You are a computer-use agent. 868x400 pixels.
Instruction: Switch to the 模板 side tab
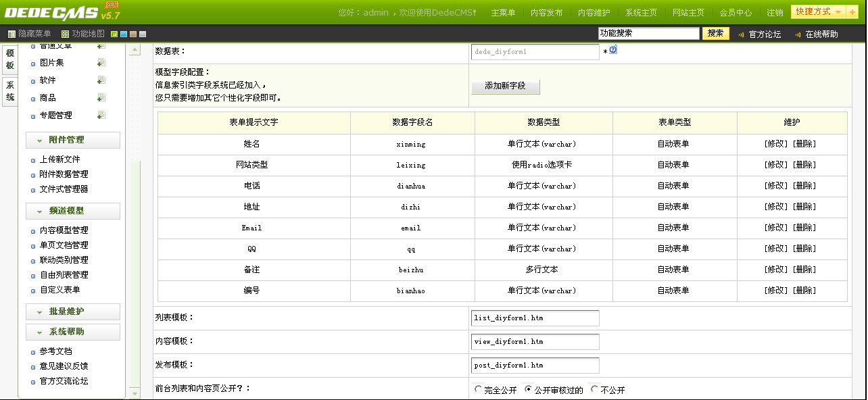pos(9,59)
